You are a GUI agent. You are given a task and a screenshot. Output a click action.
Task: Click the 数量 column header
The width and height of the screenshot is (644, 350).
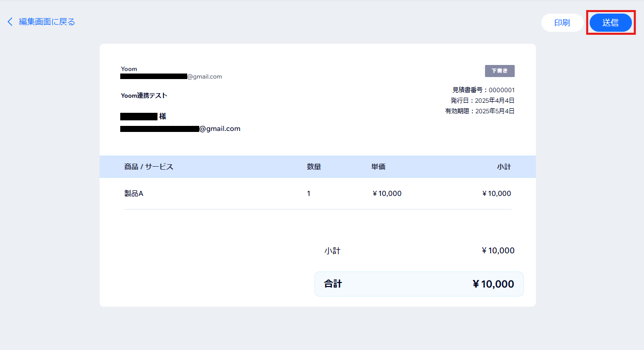click(x=314, y=167)
